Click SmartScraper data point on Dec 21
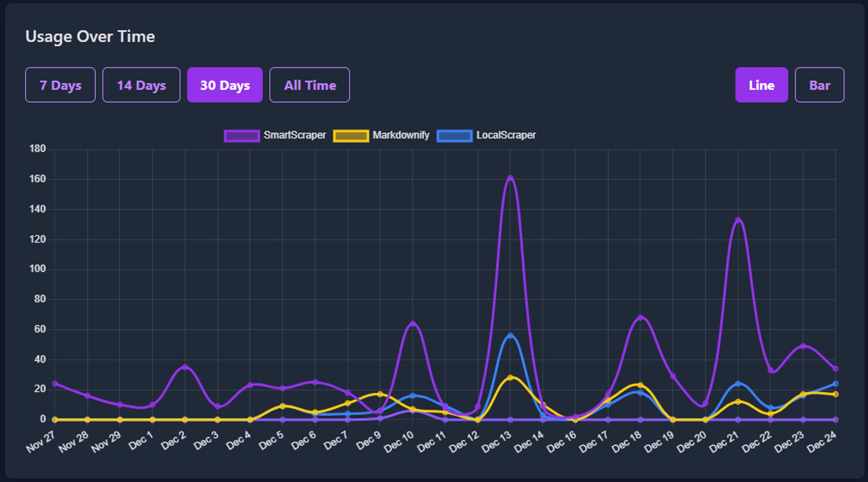This screenshot has height=482, width=868. pos(738,220)
